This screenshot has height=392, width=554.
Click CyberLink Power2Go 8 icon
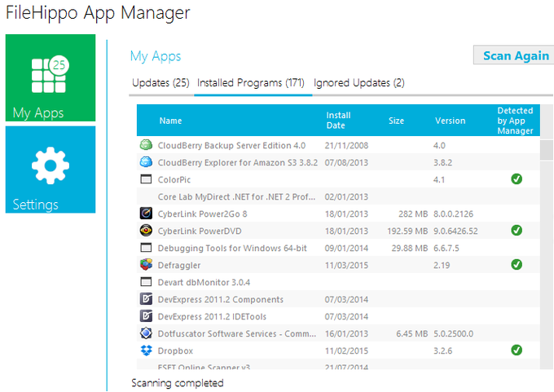(146, 214)
